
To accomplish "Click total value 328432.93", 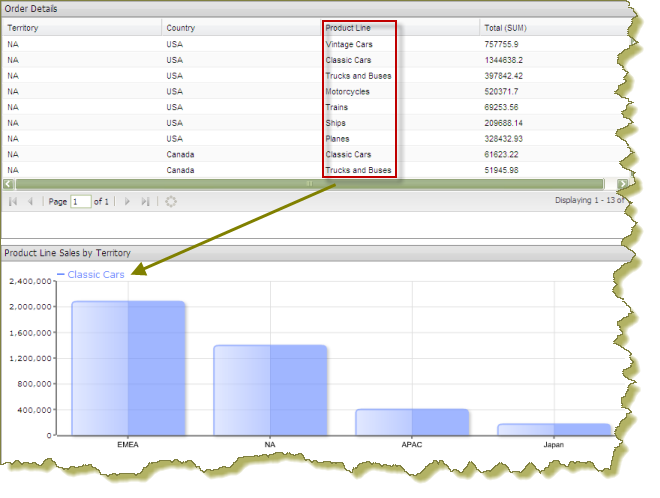I will [x=503, y=138].
